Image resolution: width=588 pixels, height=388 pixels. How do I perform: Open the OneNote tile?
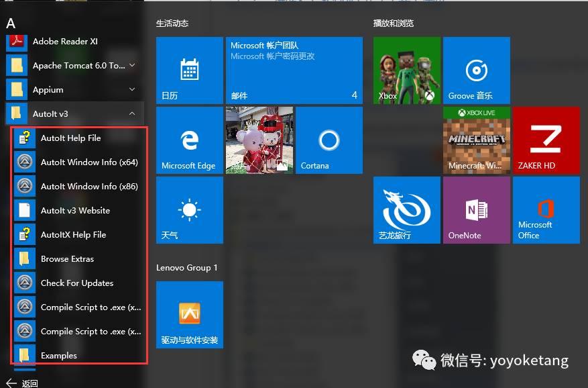tap(476, 210)
